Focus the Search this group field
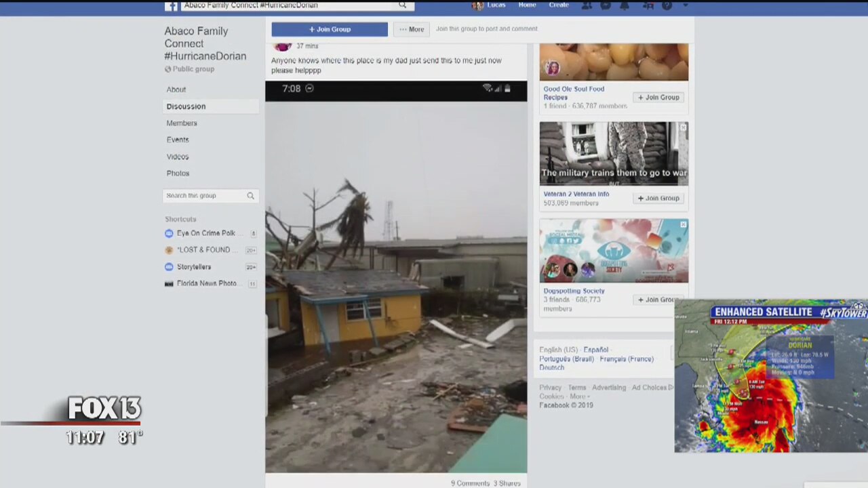Image resolution: width=868 pixels, height=488 pixels. coord(211,196)
